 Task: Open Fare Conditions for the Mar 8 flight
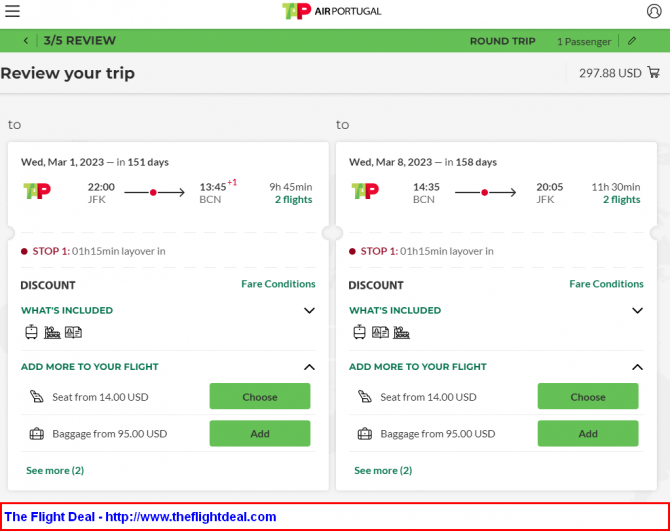tap(606, 284)
